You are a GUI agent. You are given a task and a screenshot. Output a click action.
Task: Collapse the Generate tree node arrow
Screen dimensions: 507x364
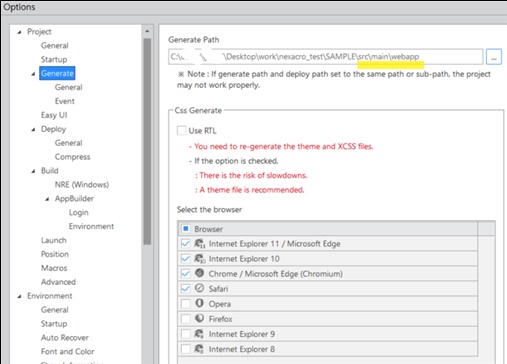pos(33,74)
